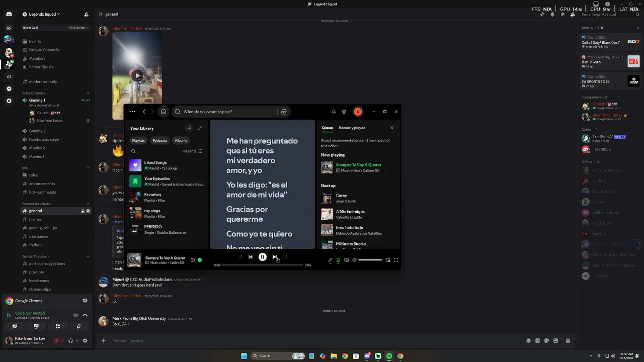Screen dimensions: 644x362
Task: Search within Your Library
Action: [133, 151]
